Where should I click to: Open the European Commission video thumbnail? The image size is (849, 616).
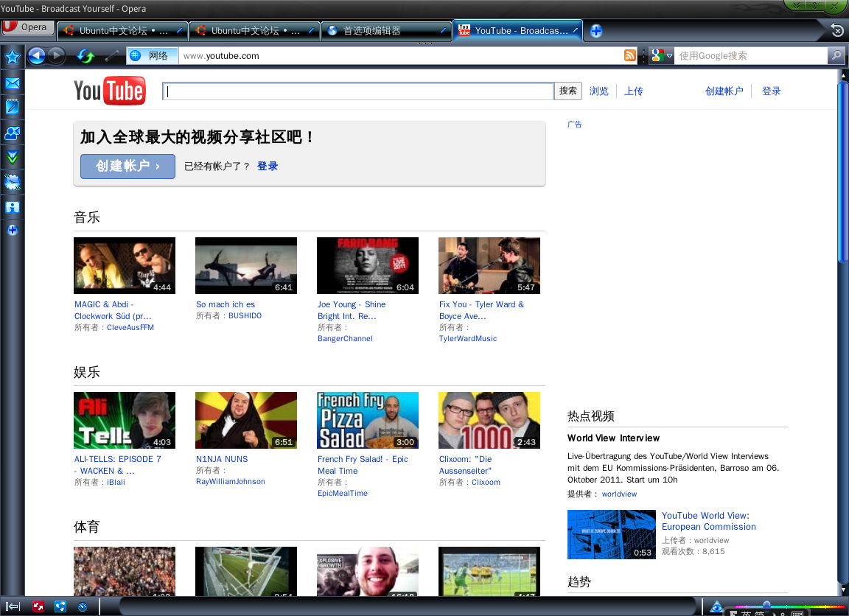[x=611, y=535]
